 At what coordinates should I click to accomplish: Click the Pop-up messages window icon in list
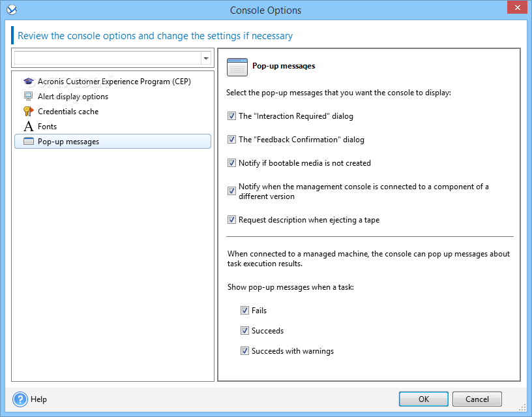click(x=28, y=142)
